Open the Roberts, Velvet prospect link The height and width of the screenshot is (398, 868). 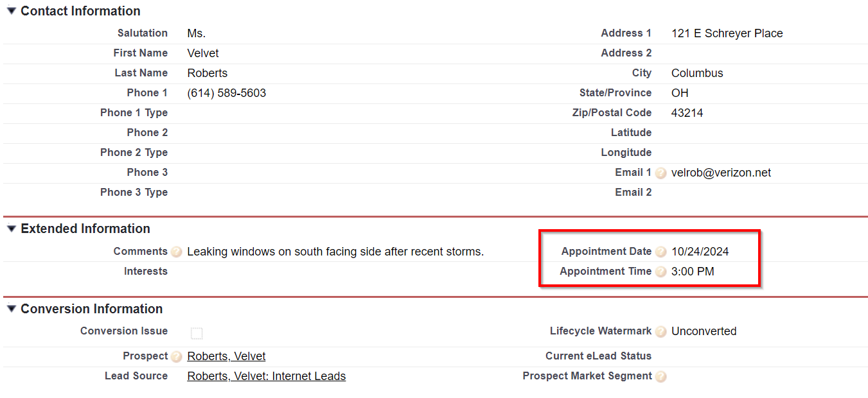click(x=226, y=356)
